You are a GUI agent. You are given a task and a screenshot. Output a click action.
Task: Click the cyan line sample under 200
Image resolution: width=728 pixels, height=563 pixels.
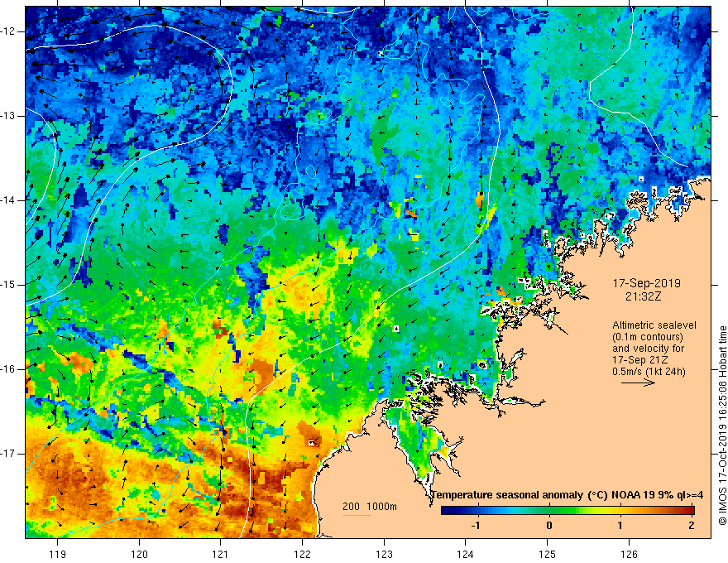pos(356,515)
